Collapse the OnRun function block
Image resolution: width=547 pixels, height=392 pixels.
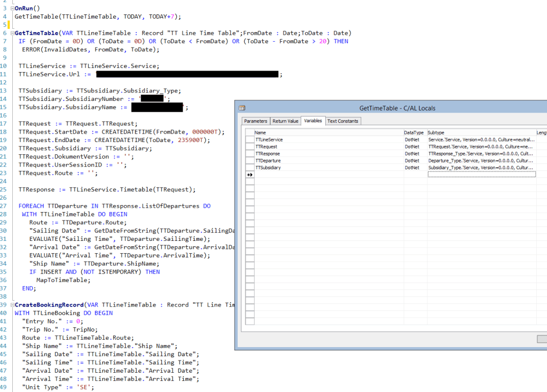coord(12,9)
